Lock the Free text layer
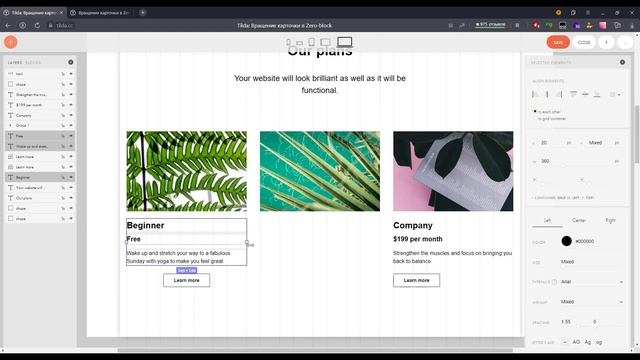 [x=63, y=136]
